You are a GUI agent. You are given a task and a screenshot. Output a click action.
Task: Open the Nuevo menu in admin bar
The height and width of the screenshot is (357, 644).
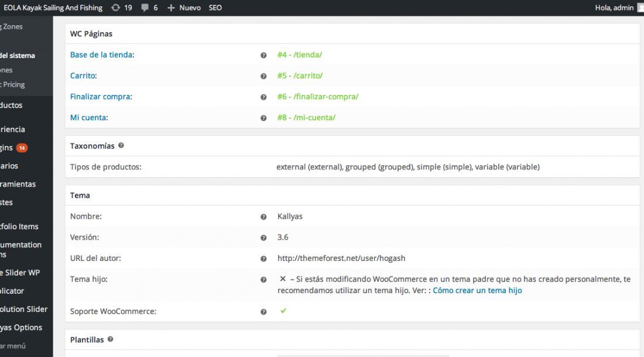pyautogui.click(x=190, y=8)
